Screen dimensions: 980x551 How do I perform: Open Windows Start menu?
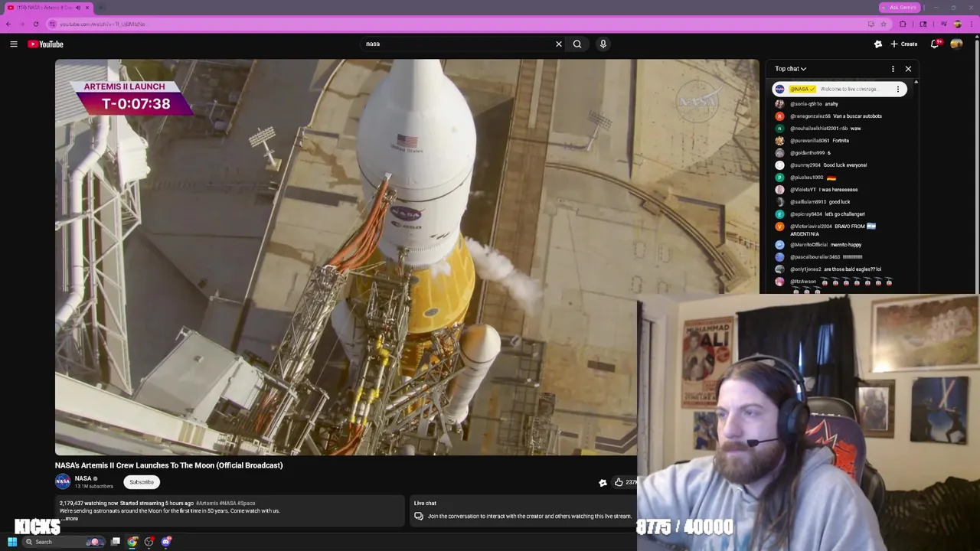(11, 542)
